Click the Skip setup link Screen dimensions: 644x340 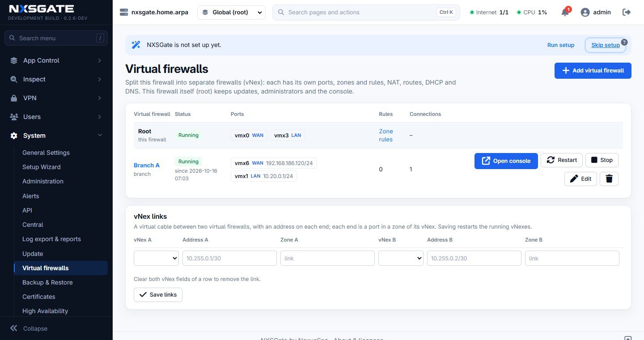[606, 45]
